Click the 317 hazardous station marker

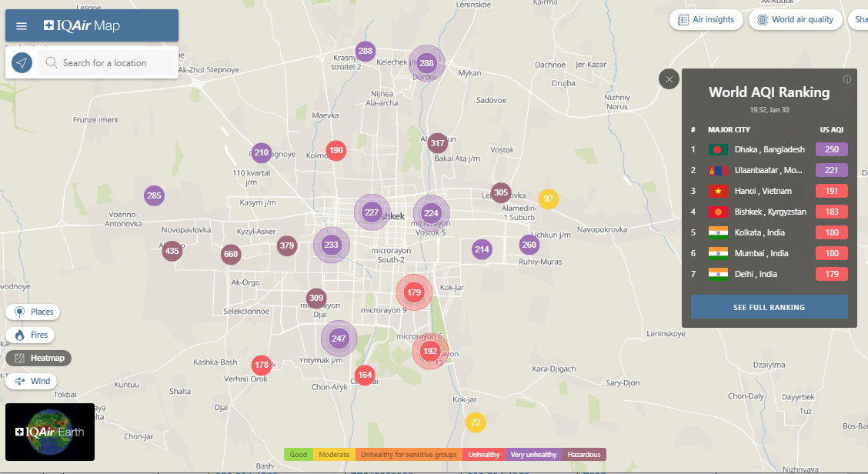[437, 143]
